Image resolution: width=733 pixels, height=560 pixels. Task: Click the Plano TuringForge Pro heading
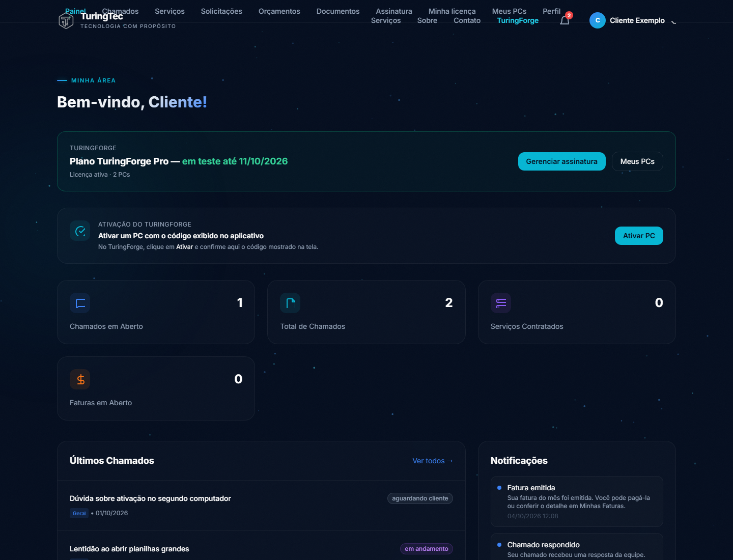pos(179,161)
